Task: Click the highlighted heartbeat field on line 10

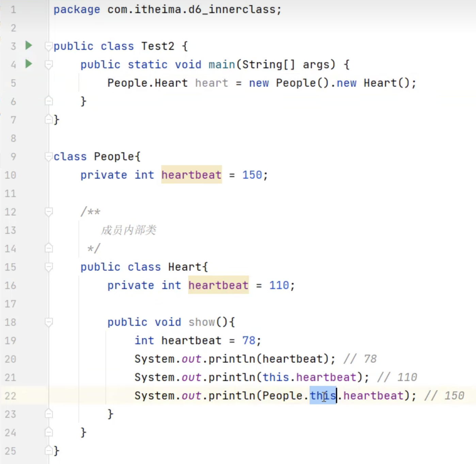Action: tap(191, 175)
